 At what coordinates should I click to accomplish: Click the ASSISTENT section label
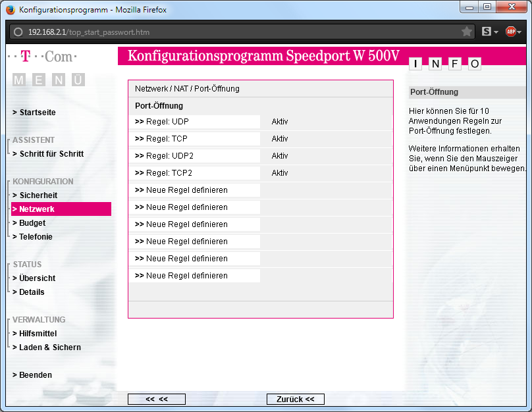point(34,140)
